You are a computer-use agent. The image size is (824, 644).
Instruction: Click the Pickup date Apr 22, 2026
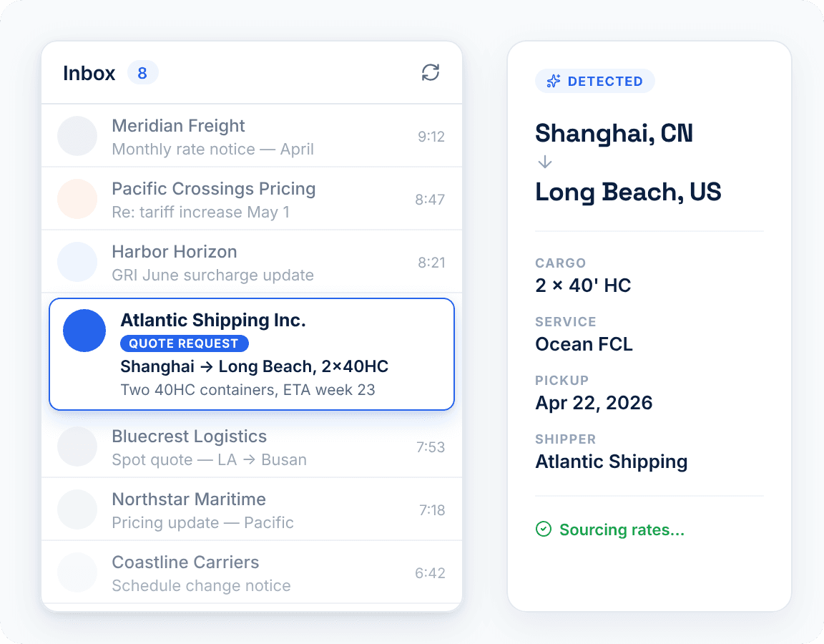coord(594,403)
